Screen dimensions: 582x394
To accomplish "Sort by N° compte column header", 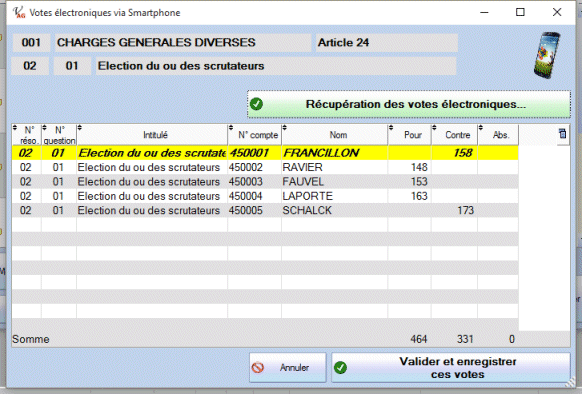I will [255, 135].
